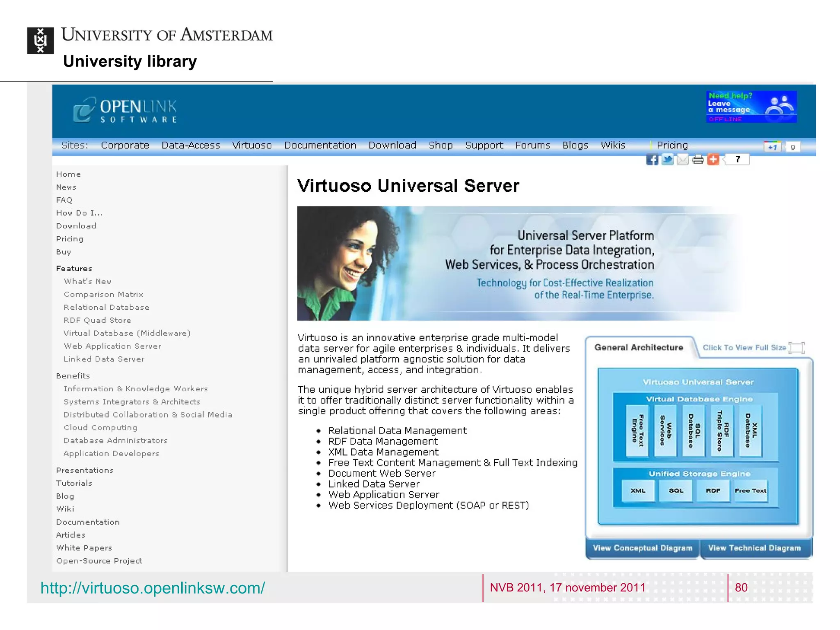
Task: Open White Papers in the sidebar
Action: click(x=84, y=548)
